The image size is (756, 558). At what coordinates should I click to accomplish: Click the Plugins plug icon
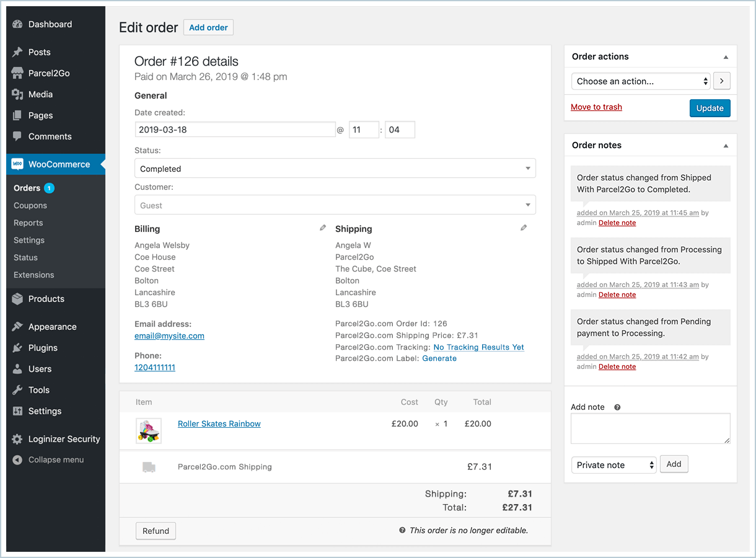[17, 348]
